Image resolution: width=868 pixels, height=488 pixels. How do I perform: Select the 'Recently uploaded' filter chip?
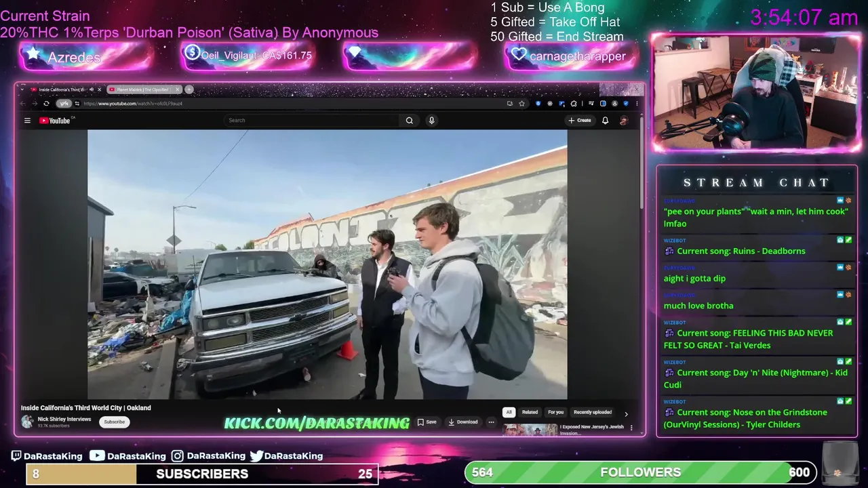pos(593,412)
